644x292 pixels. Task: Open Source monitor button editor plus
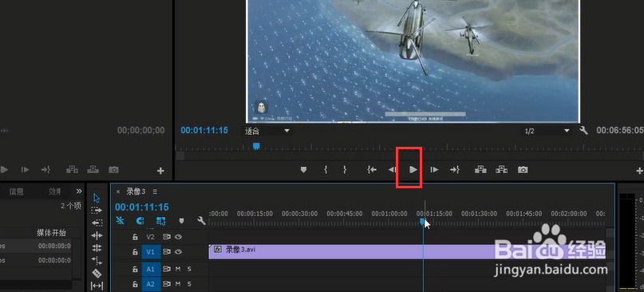coord(160,171)
